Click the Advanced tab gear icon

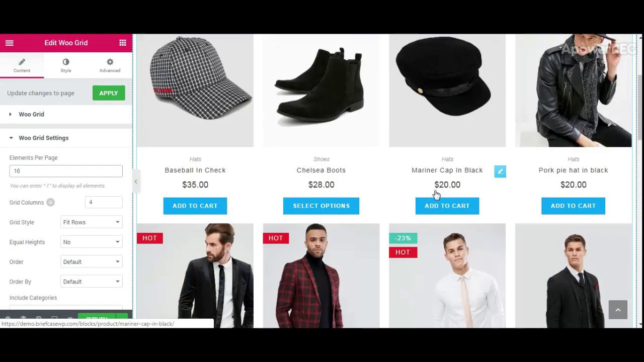110,62
